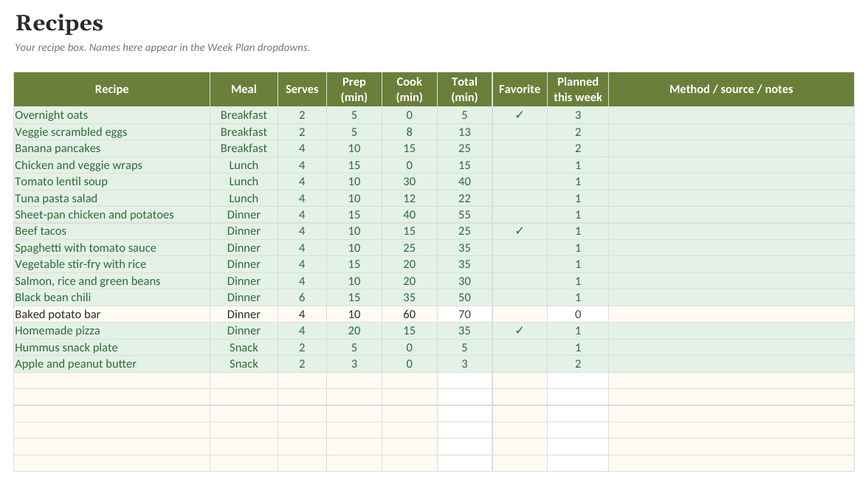
Task: Select "Snack" in the Hummus snack plate row
Action: click(x=244, y=347)
